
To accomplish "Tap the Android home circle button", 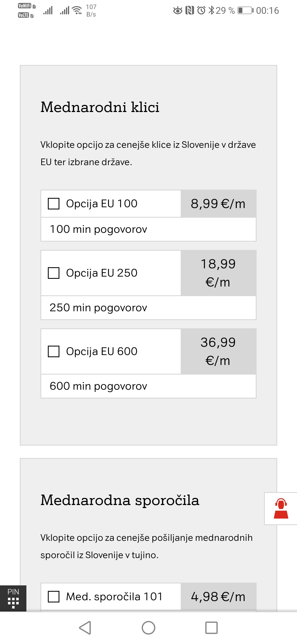I will (x=148, y=628).
